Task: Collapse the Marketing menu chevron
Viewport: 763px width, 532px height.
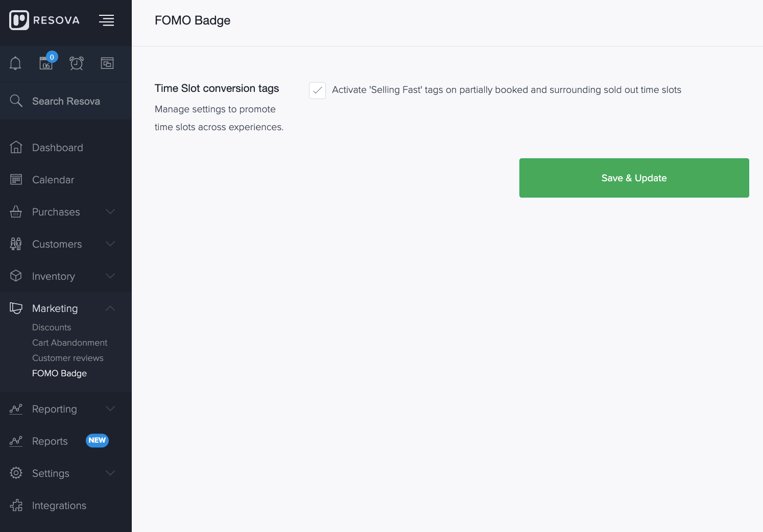Action: point(110,308)
